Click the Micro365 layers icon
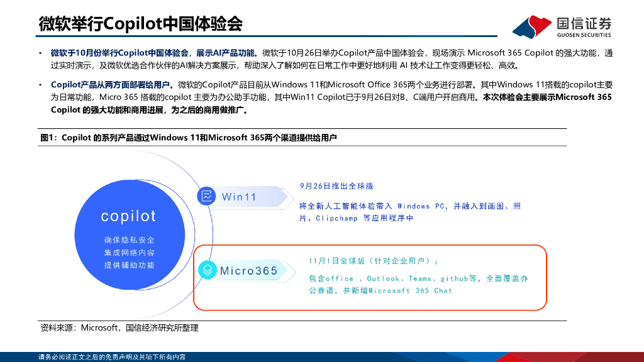This screenshot has width=644, height=362. pos(208,270)
